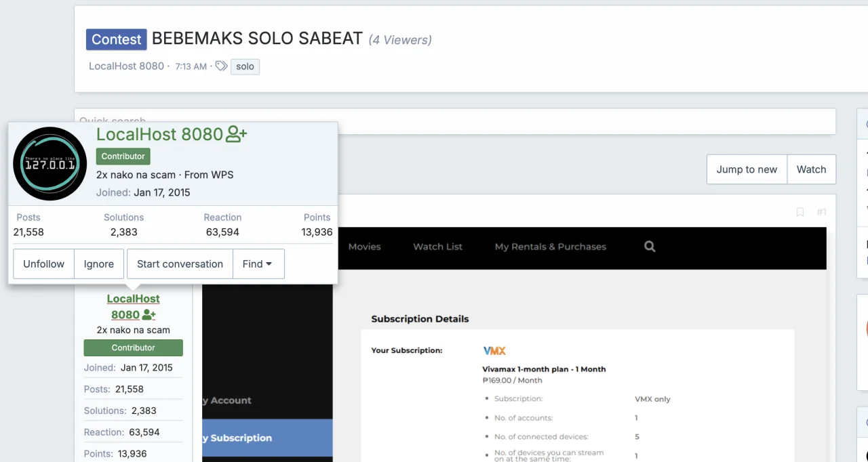
Task: Click the post number #1 link
Action: (x=821, y=212)
